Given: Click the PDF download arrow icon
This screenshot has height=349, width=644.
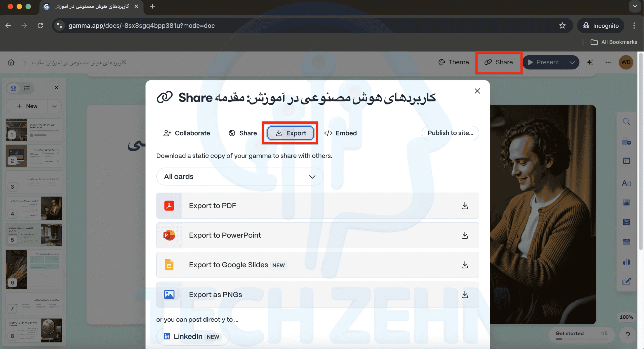Looking at the screenshot, I should pos(465,206).
